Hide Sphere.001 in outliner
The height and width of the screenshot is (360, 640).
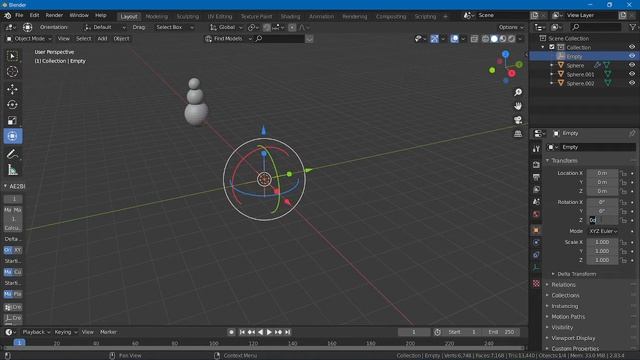click(x=632, y=74)
